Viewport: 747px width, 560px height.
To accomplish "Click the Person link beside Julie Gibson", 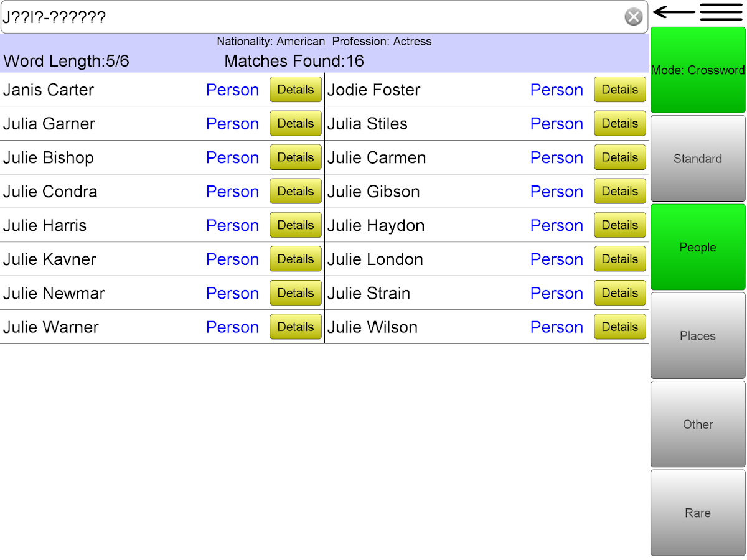I will [x=557, y=192].
